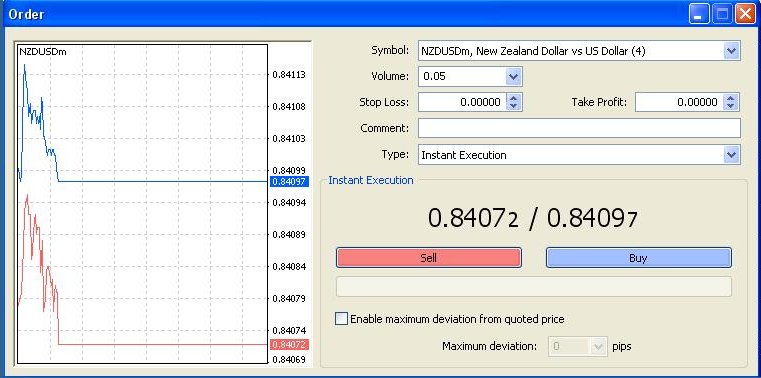Viewport: 761px width, 378px height.
Task: Decrease Stop Loss with down arrow
Action: (x=514, y=106)
